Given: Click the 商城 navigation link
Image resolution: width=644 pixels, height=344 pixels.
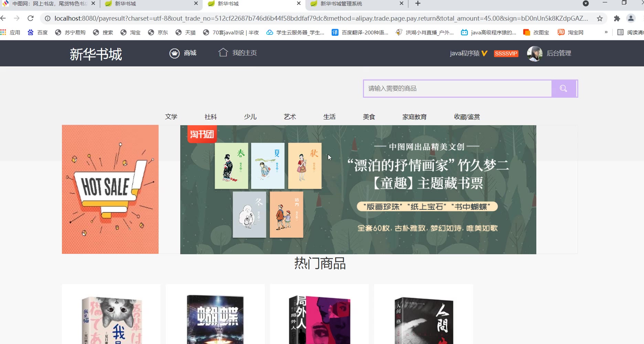Looking at the screenshot, I should point(190,53).
